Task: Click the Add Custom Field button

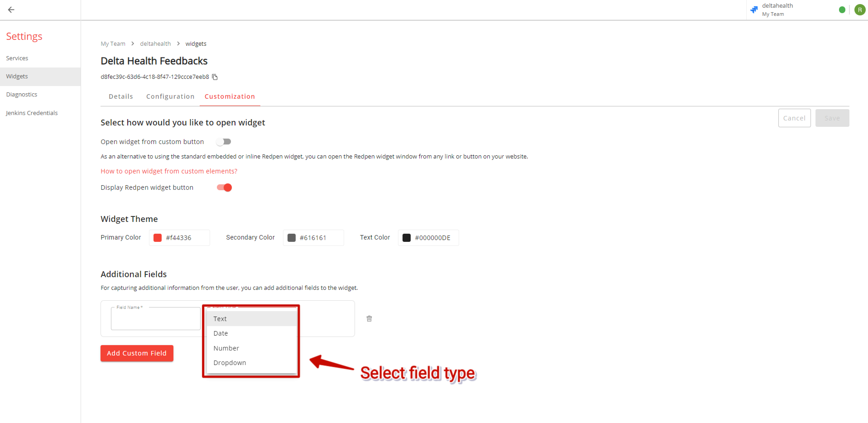Action: [137, 353]
